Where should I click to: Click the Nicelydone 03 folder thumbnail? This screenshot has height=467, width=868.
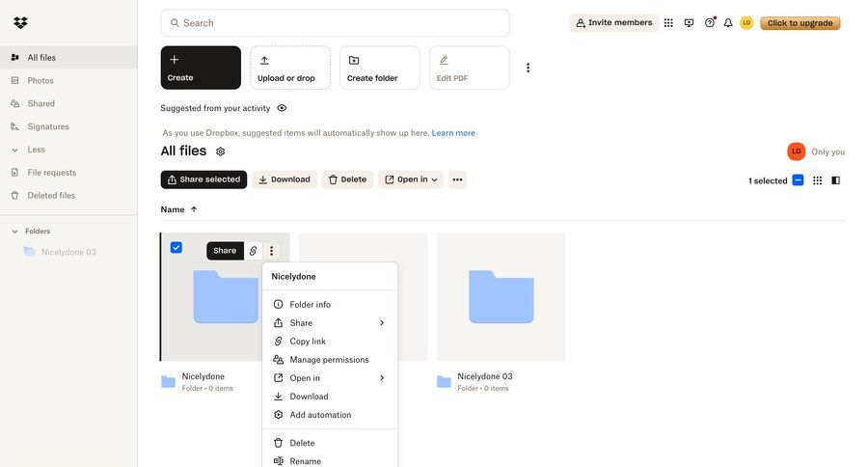(x=501, y=297)
